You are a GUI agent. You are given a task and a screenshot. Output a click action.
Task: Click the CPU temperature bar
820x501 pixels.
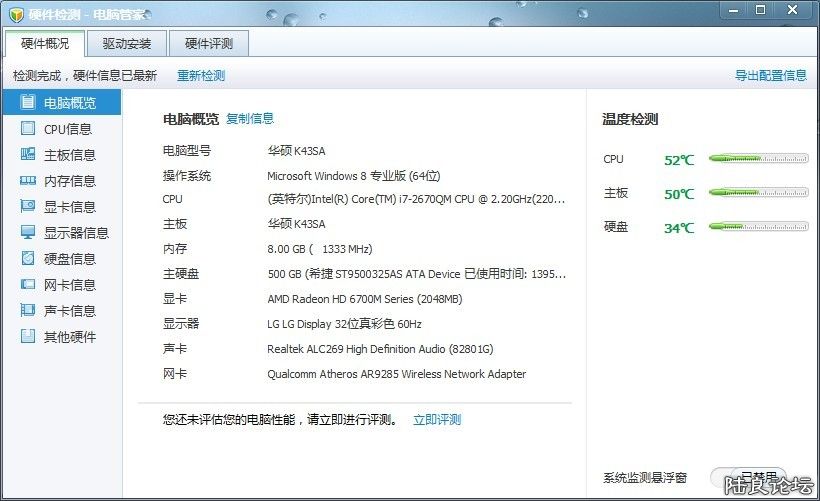(758, 159)
